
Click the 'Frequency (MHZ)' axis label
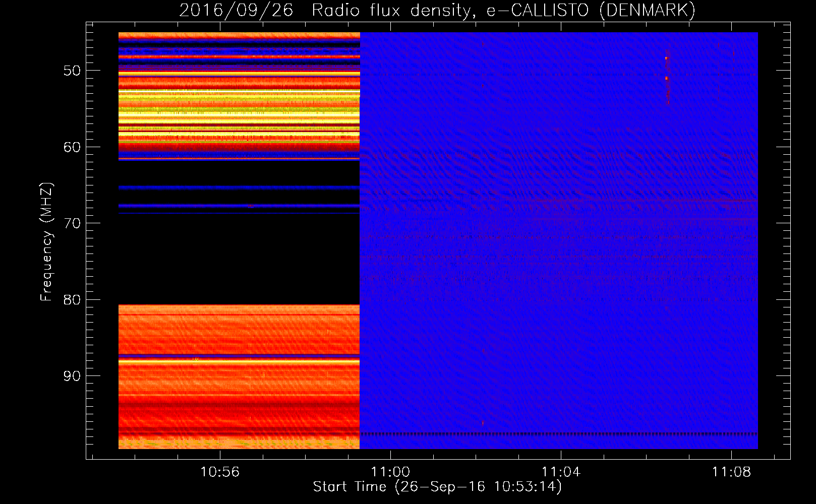[x=46, y=241]
